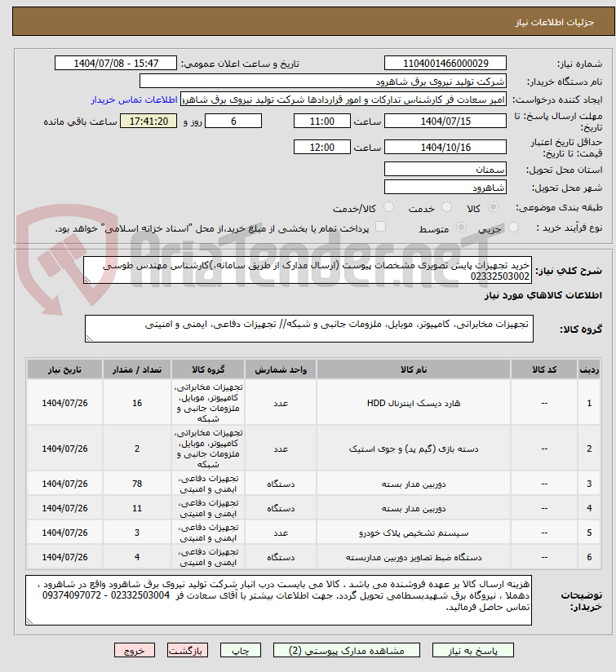Click the کد کالا column header

[x=544, y=369]
